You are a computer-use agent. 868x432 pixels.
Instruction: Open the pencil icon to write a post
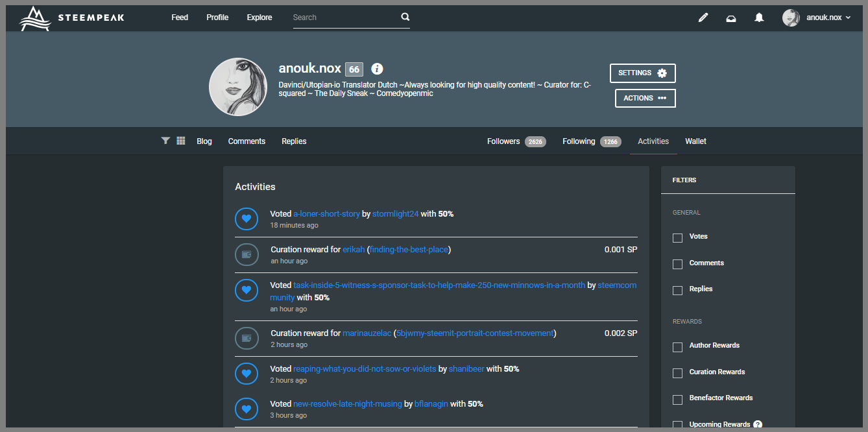703,18
